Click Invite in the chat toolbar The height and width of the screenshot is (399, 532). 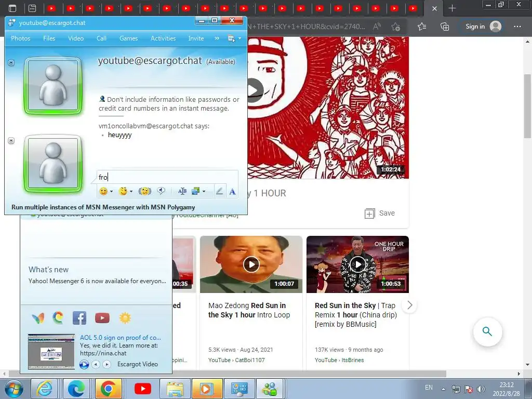pyautogui.click(x=196, y=38)
